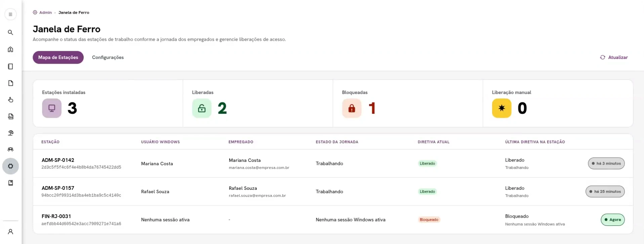The height and width of the screenshot is (244, 644).
Task: Open the notebook icon in the sidebar
Action: pos(10,66)
